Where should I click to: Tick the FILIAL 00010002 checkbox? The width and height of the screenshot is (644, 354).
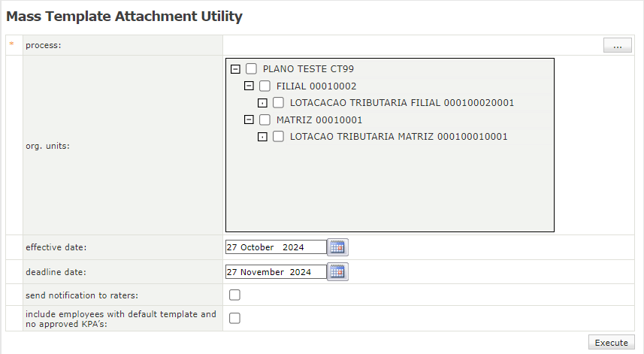click(x=265, y=86)
